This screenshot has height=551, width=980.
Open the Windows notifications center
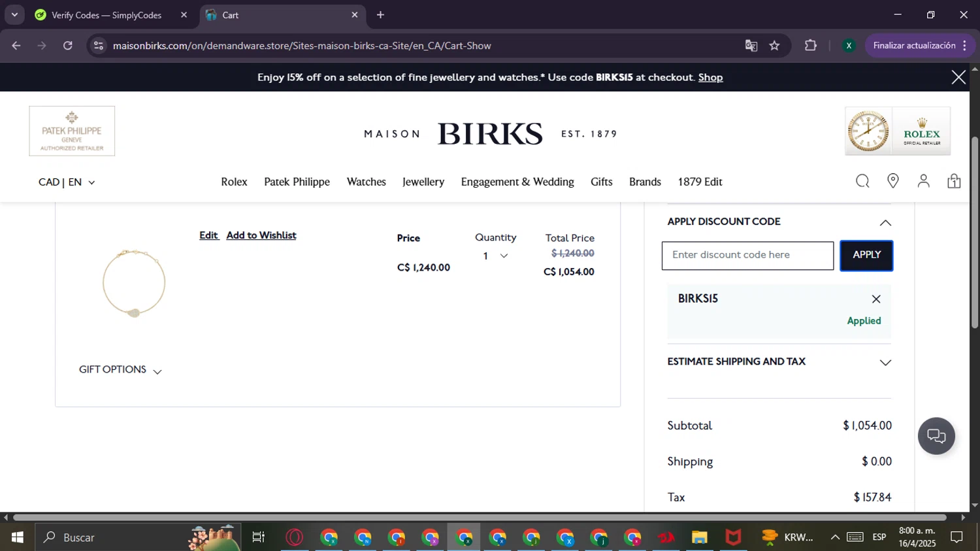[957, 537]
